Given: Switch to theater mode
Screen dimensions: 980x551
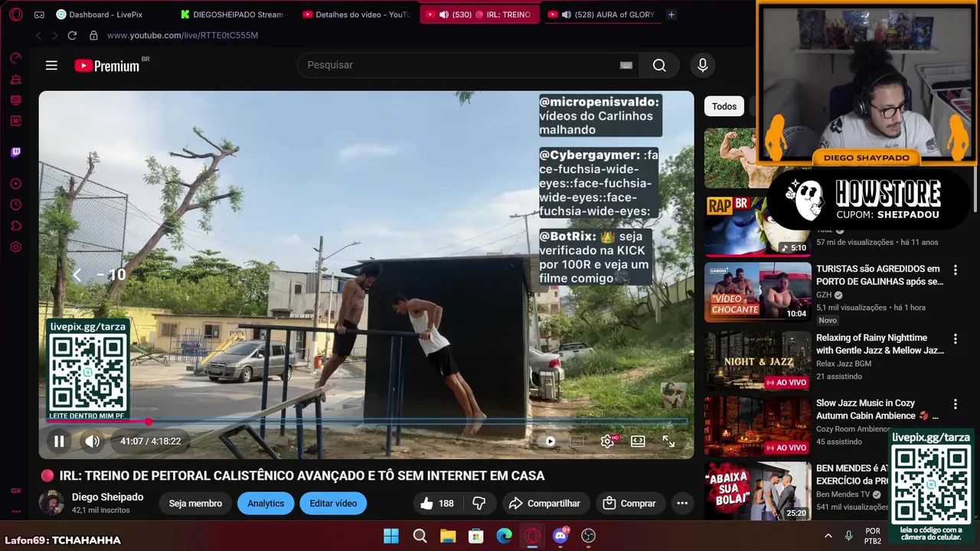Looking at the screenshot, I should 638,441.
